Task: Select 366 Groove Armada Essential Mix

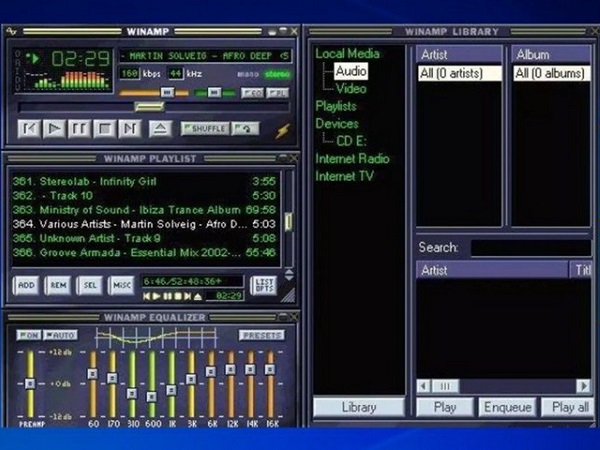Action: click(x=144, y=253)
